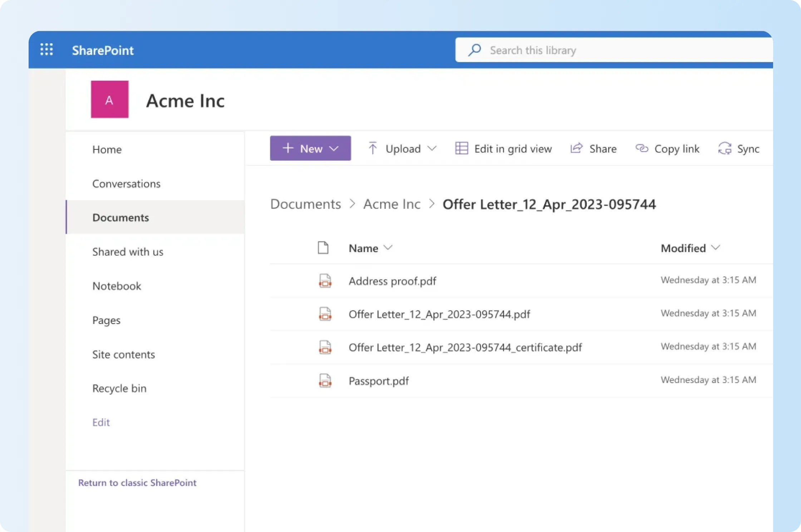Click in the Search this library field
Screen dimensions: 801x532
[x=614, y=50]
